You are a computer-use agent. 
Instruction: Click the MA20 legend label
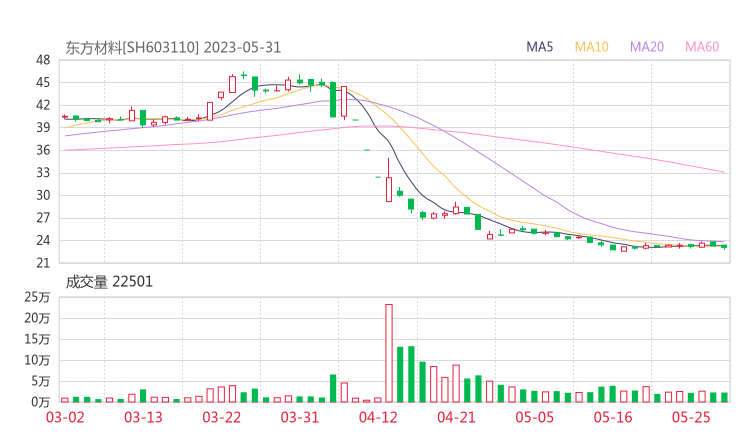coord(647,47)
